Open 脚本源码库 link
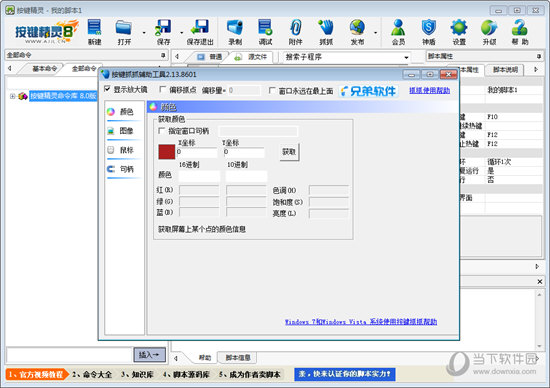Screen dimensions: 550x388 coord(186,374)
